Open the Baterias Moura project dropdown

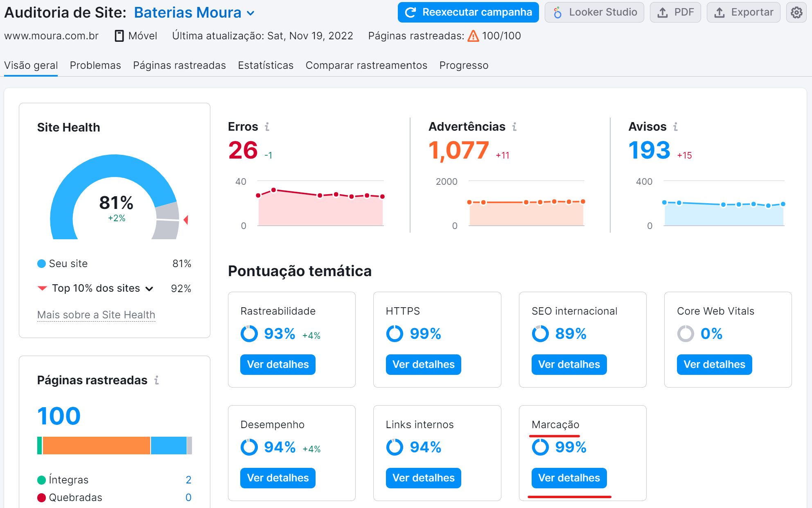[x=250, y=13]
